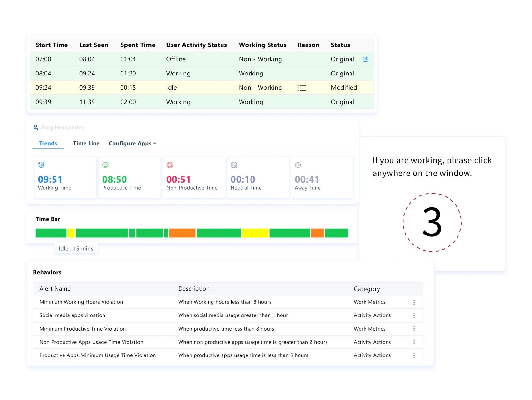This screenshot has height=400, width=532.
Task: Open the options menu for Minimum Working Hours Violation
Action: pos(414,302)
